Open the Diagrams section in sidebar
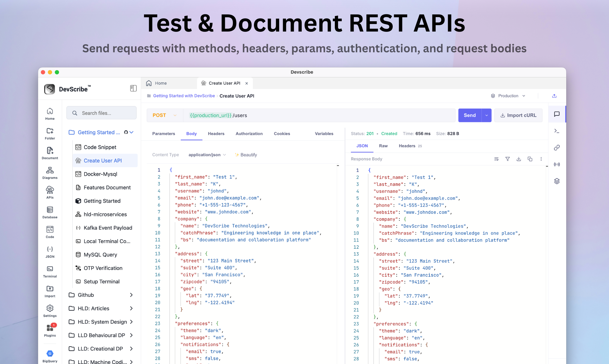The image size is (609, 364). tap(50, 173)
